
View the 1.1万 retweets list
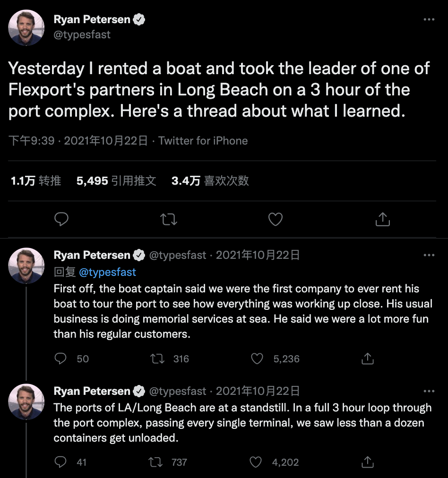(36, 181)
